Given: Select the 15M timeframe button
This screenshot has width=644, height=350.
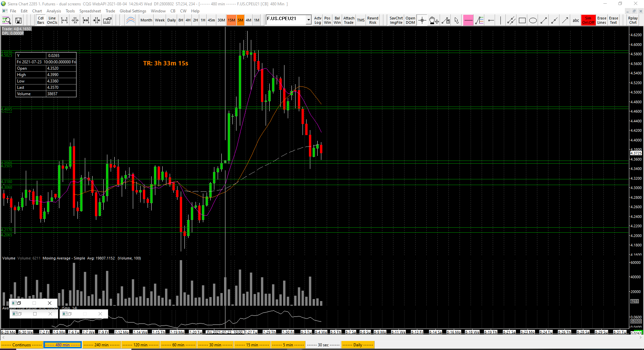Looking at the screenshot, I should pos(231,20).
